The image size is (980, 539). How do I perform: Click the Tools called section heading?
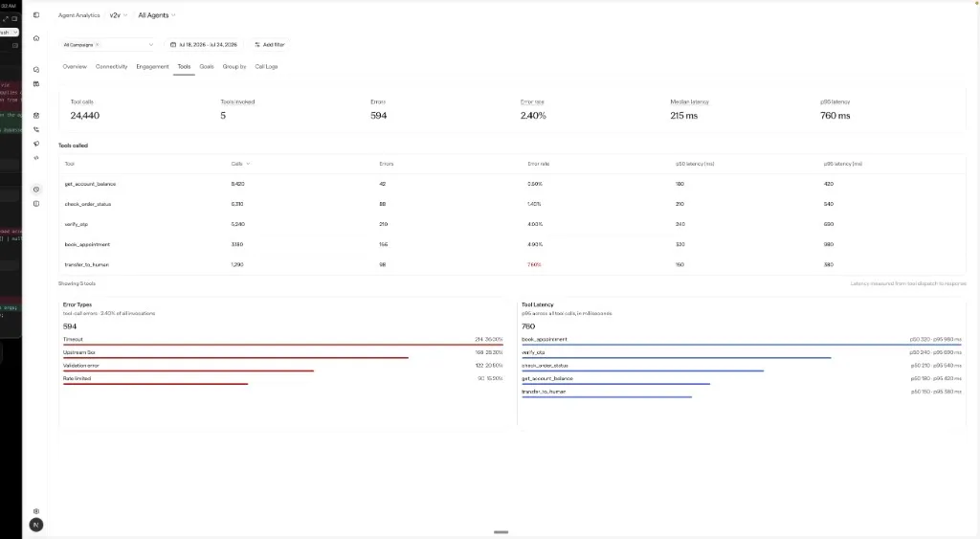pyautogui.click(x=73, y=146)
